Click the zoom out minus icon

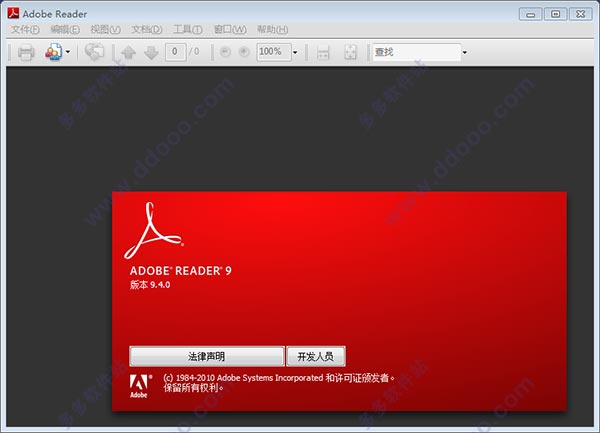tap(225, 52)
